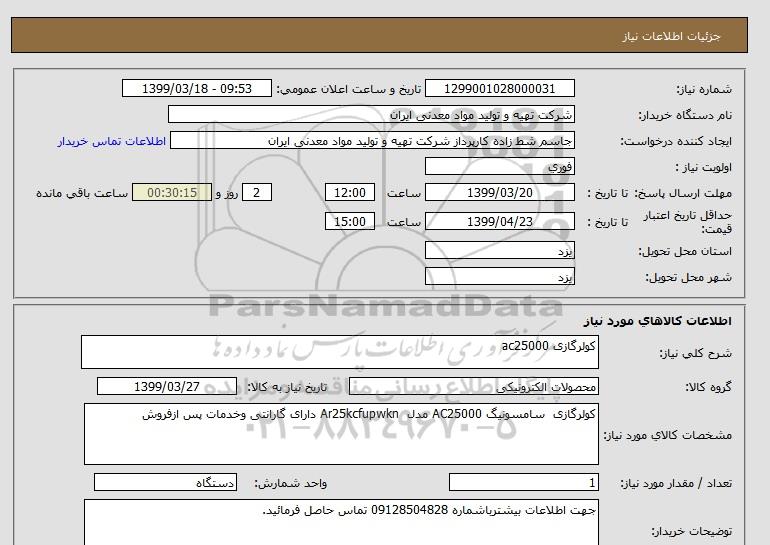Click the ایجاد کننده درخواست label
Screen dimensions: 770x545
(x=676, y=141)
